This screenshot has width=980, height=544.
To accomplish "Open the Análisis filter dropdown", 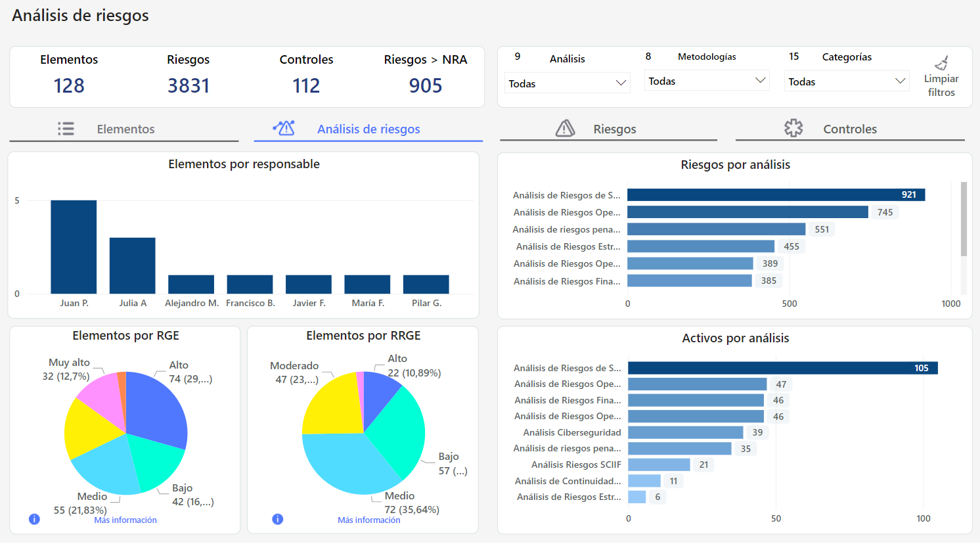I will (x=568, y=83).
